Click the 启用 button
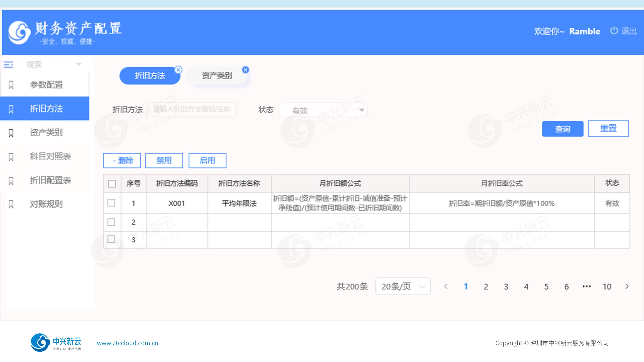The height and width of the screenshot is (362, 644). pyautogui.click(x=207, y=160)
